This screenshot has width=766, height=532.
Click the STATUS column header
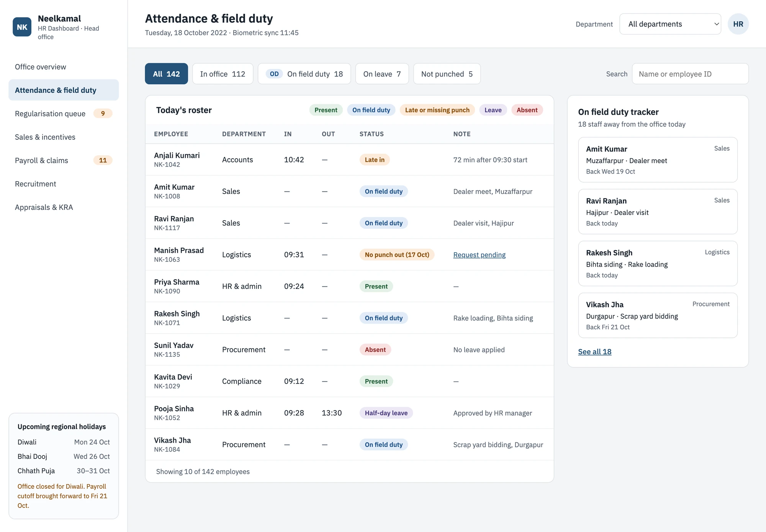click(x=372, y=134)
